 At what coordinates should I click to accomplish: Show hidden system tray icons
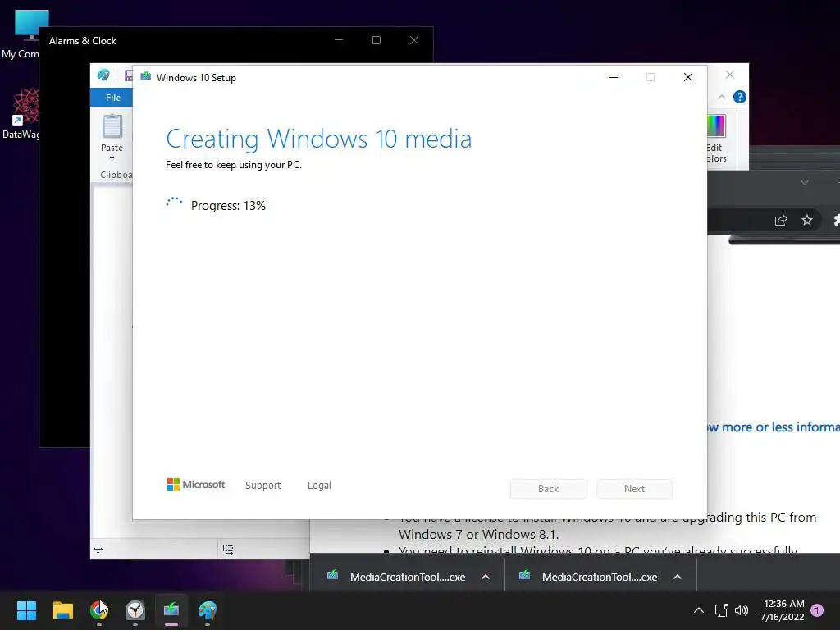coord(699,610)
